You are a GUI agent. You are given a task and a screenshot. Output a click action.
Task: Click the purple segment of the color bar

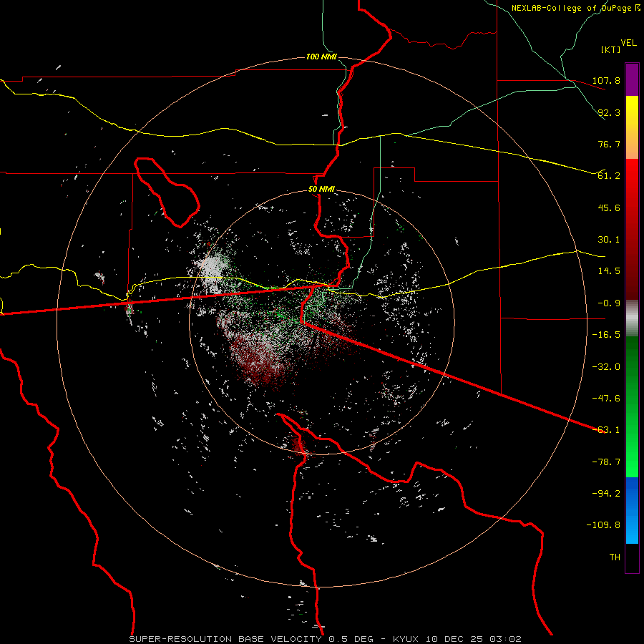632,79
